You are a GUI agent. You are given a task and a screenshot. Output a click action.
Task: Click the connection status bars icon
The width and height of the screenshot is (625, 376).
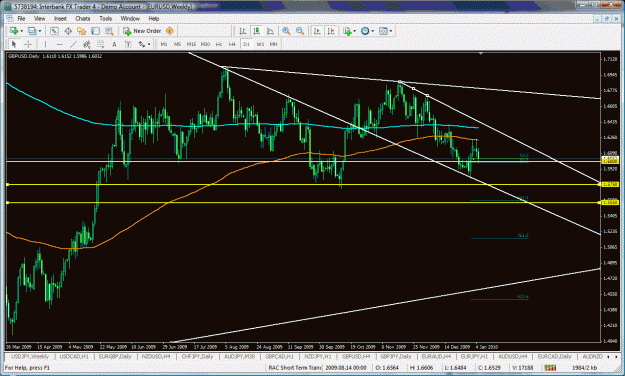pos(550,368)
